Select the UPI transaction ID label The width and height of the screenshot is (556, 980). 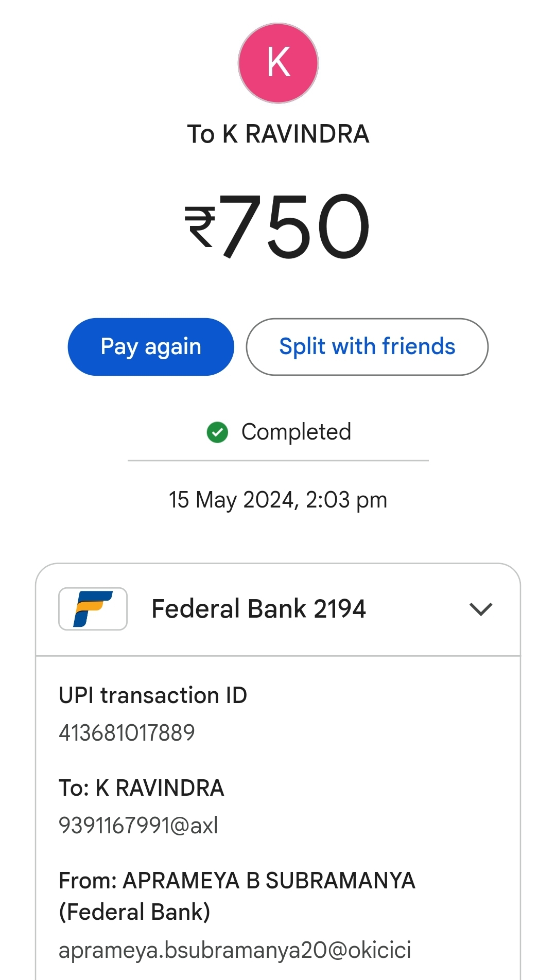point(153,695)
